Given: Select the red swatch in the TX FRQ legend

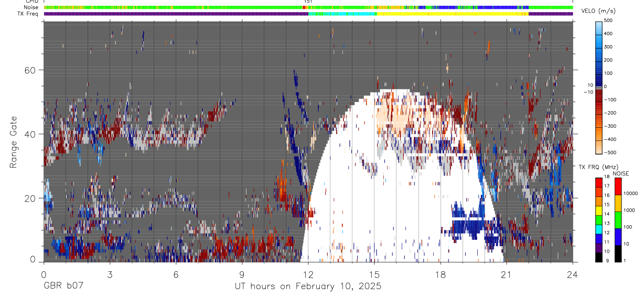Looking at the screenshot, I should [x=598, y=182].
